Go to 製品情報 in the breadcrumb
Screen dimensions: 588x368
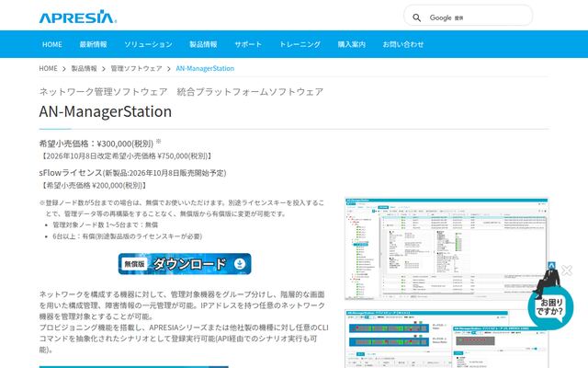[x=84, y=68]
